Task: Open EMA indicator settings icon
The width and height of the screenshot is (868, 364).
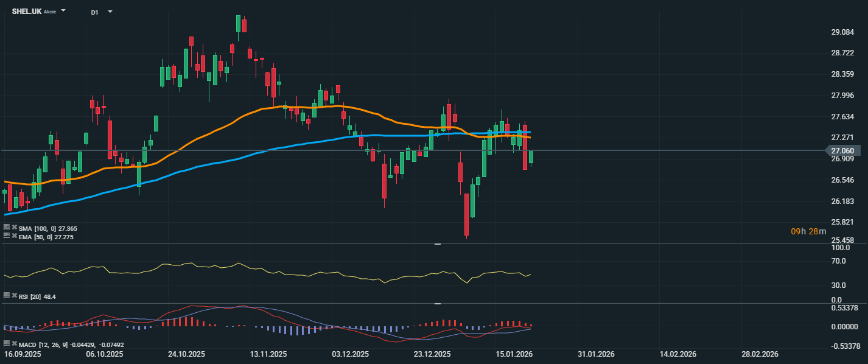Action: (7, 236)
